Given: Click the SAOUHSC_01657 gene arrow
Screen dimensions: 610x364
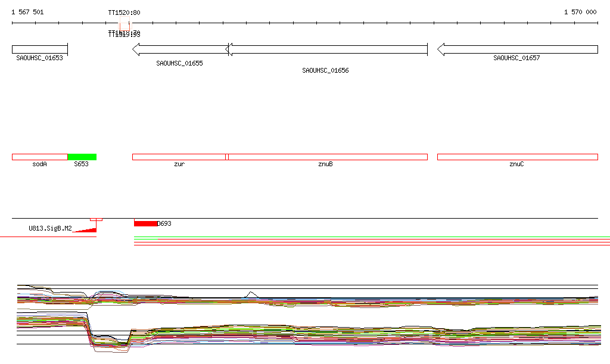Looking at the screenshot, I should (x=517, y=49).
